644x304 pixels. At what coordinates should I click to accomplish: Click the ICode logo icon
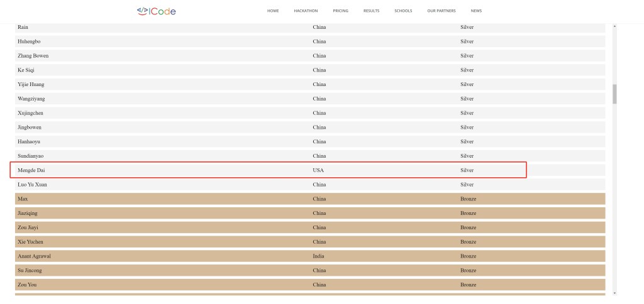142,11
